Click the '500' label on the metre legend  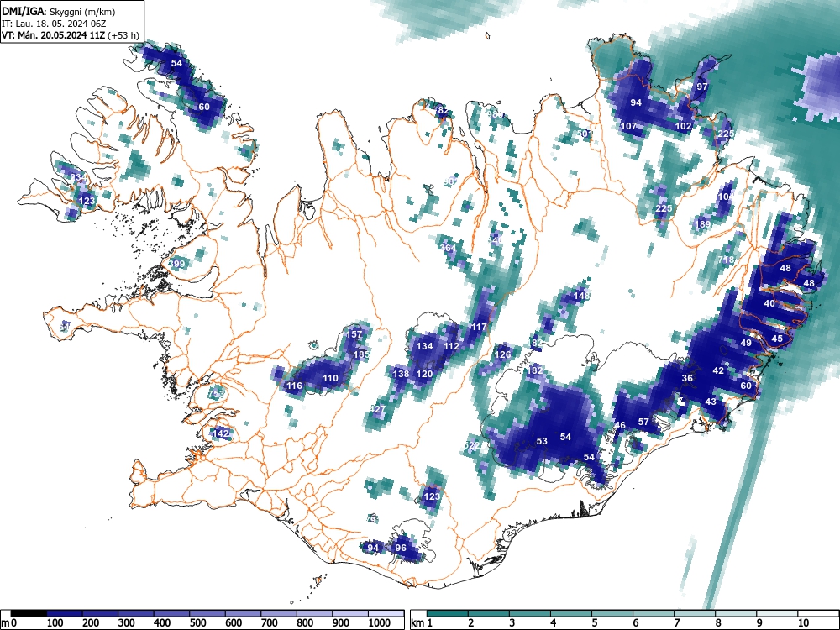(197, 623)
